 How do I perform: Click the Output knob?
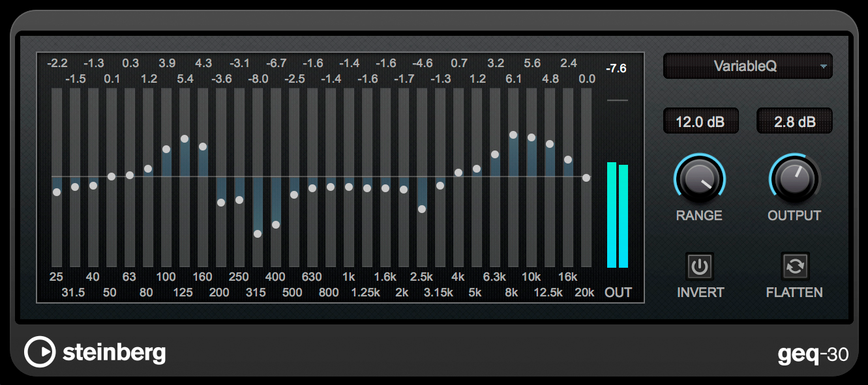[x=794, y=178]
